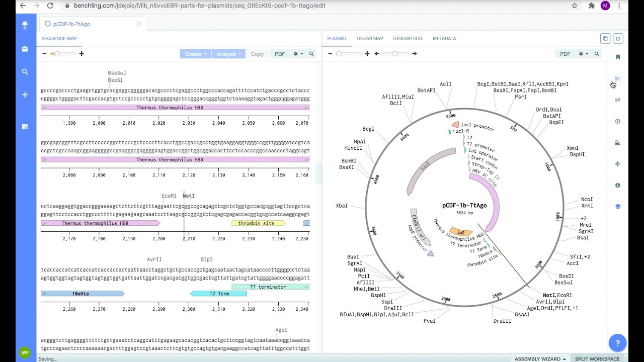
Task: Open search from the blue sidebar
Action: coord(25,72)
